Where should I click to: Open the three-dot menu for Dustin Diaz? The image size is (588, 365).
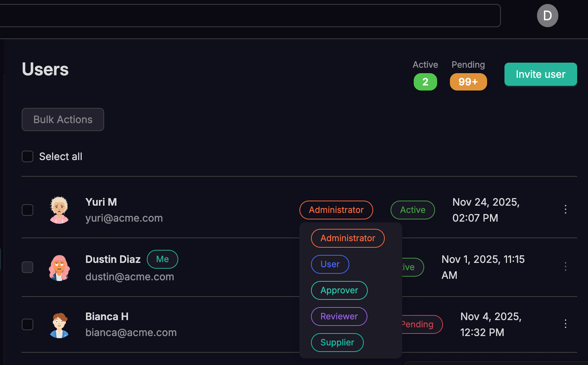point(565,267)
